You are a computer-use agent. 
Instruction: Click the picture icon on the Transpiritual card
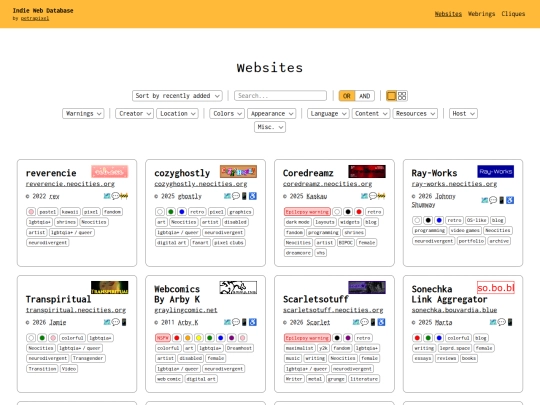(107, 322)
